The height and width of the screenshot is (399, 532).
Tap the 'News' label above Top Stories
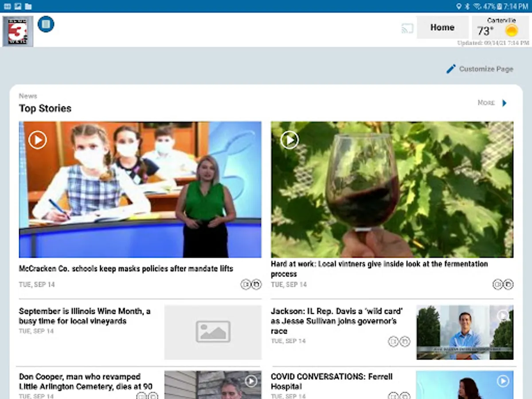coord(28,96)
